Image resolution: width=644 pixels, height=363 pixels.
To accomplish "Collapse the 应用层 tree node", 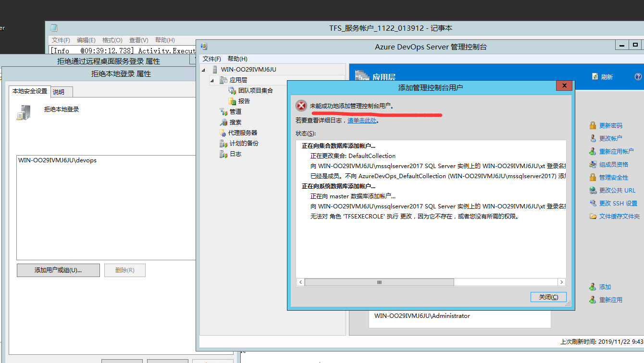I will (211, 80).
